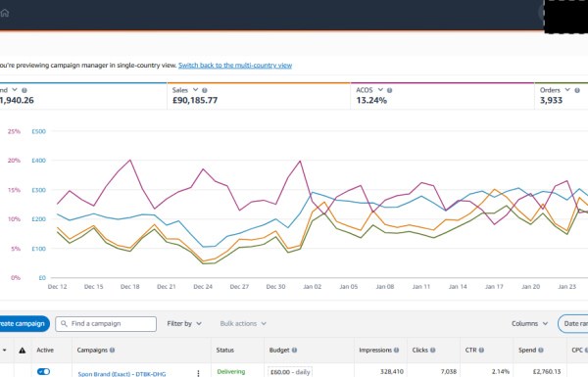Click the home icon in top bar
Image resolution: width=588 pixels, height=377 pixels.
[5, 13]
